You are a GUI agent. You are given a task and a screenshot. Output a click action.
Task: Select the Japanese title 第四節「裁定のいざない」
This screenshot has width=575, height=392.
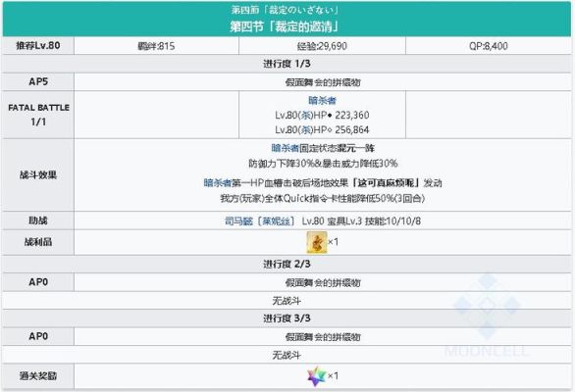tap(285, 10)
